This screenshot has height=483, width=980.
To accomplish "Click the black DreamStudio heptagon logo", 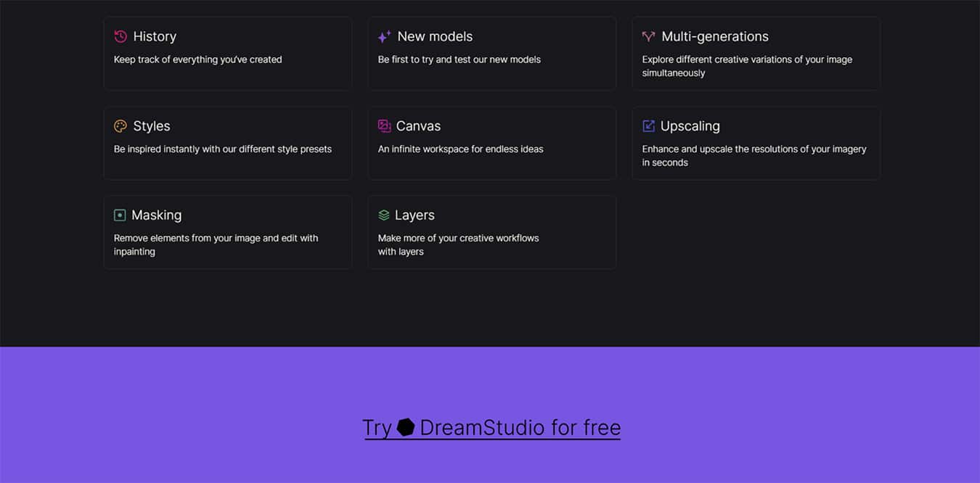I will (x=406, y=427).
